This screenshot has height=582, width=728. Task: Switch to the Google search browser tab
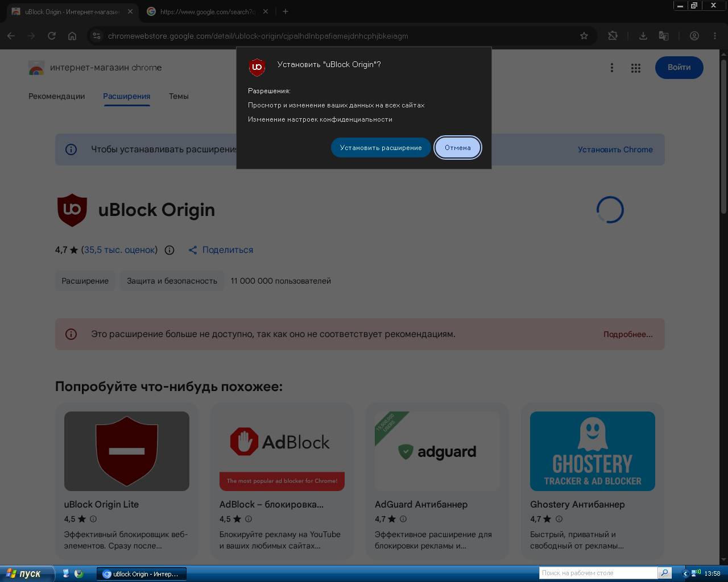point(207,11)
